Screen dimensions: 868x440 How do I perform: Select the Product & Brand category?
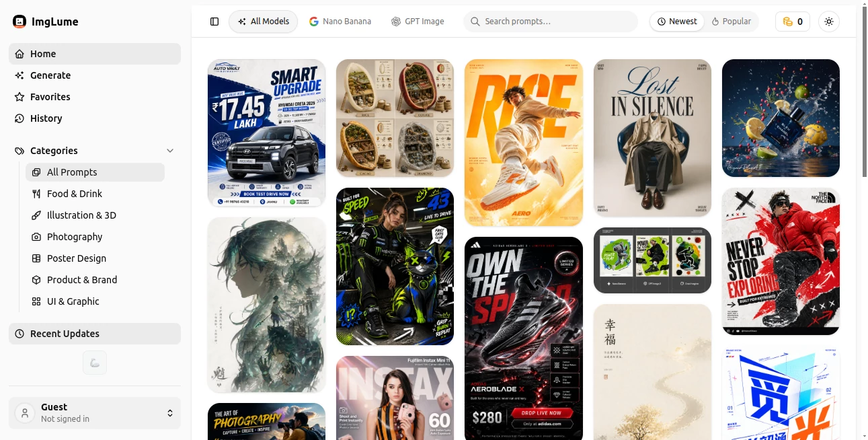point(95,280)
